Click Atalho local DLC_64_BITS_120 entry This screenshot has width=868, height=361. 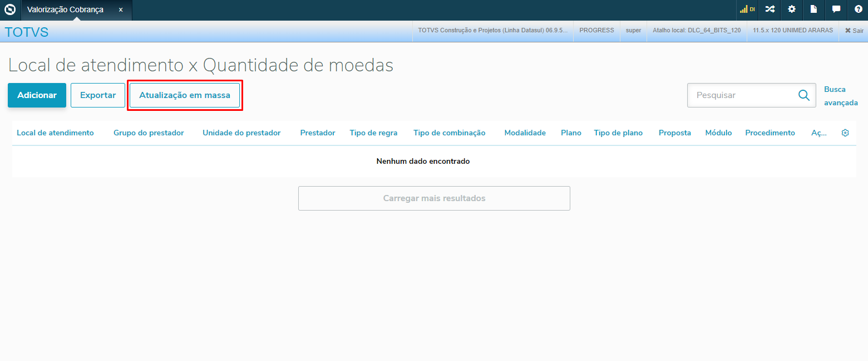697,31
